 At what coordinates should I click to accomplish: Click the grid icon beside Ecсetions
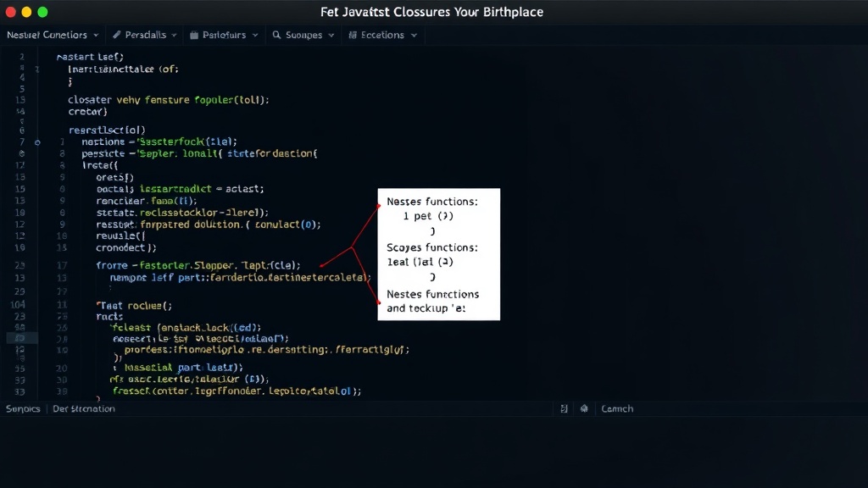coord(353,35)
